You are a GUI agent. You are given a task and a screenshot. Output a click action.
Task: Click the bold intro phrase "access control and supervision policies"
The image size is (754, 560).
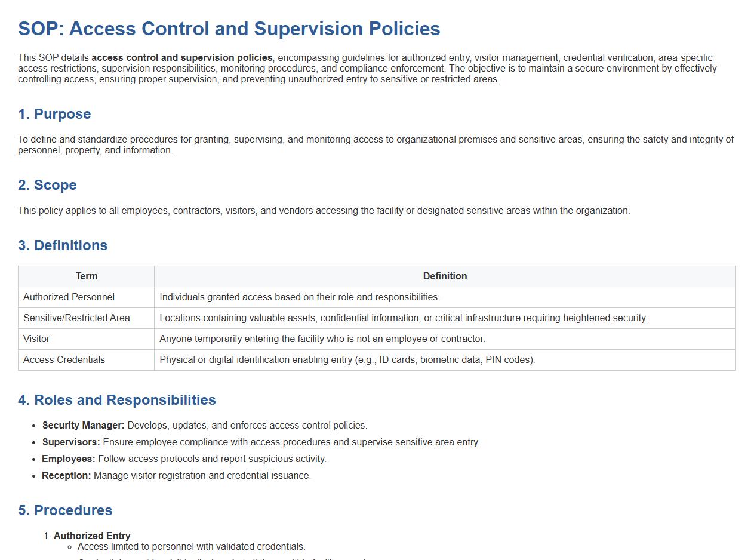(x=181, y=58)
